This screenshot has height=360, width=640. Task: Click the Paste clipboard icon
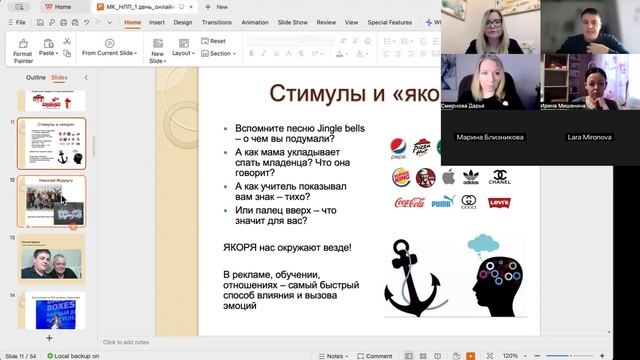click(x=48, y=43)
